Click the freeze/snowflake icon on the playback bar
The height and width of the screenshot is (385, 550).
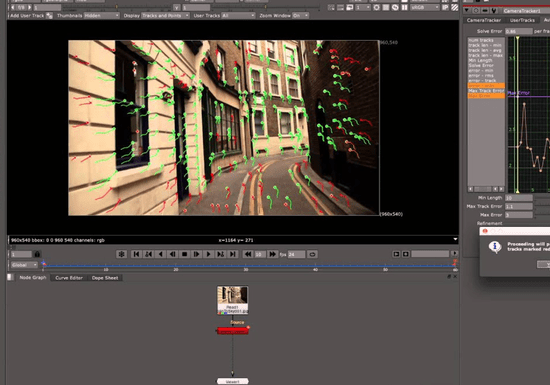(121, 254)
